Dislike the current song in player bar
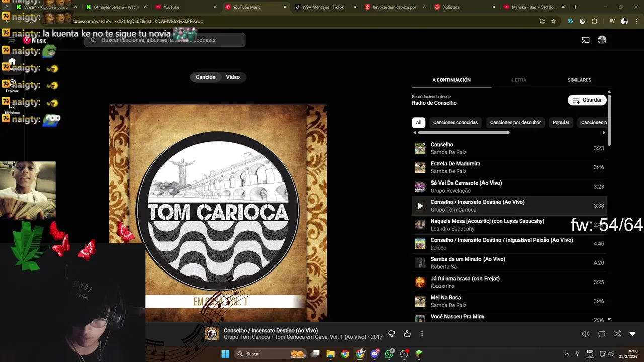The height and width of the screenshot is (362, 644). [392, 334]
